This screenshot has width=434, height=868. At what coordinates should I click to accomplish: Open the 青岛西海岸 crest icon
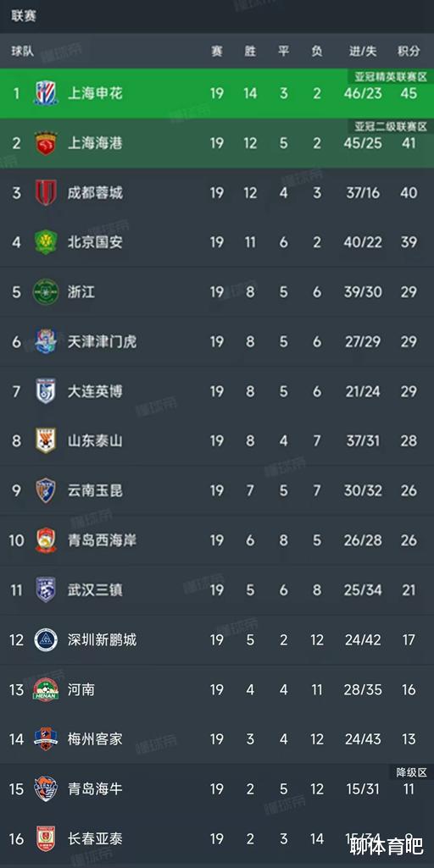46,540
